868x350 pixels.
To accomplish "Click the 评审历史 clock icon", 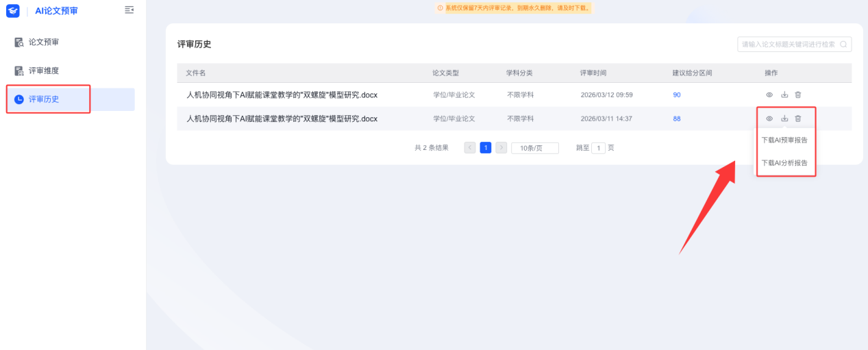I will tap(19, 99).
